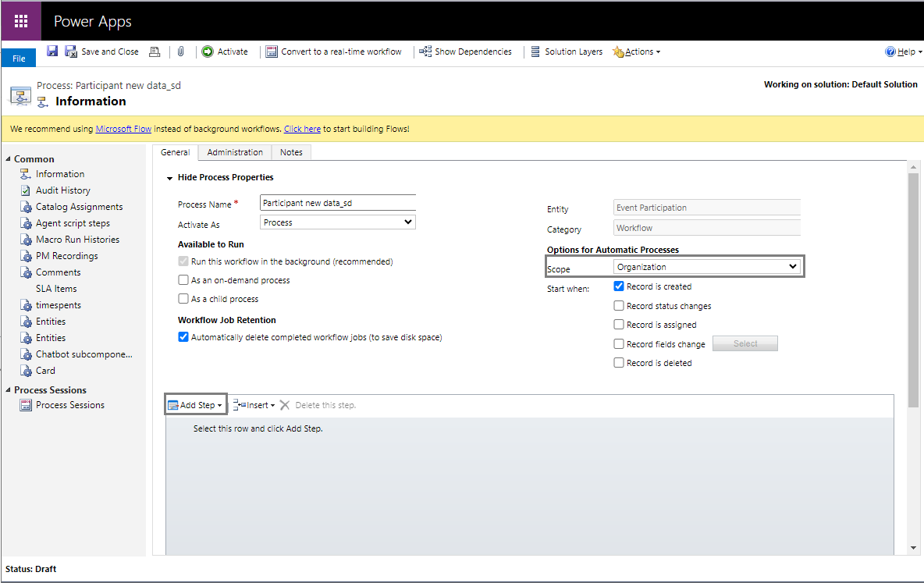
Task: Open Catalog Assignments in the sidebar
Action: click(79, 207)
